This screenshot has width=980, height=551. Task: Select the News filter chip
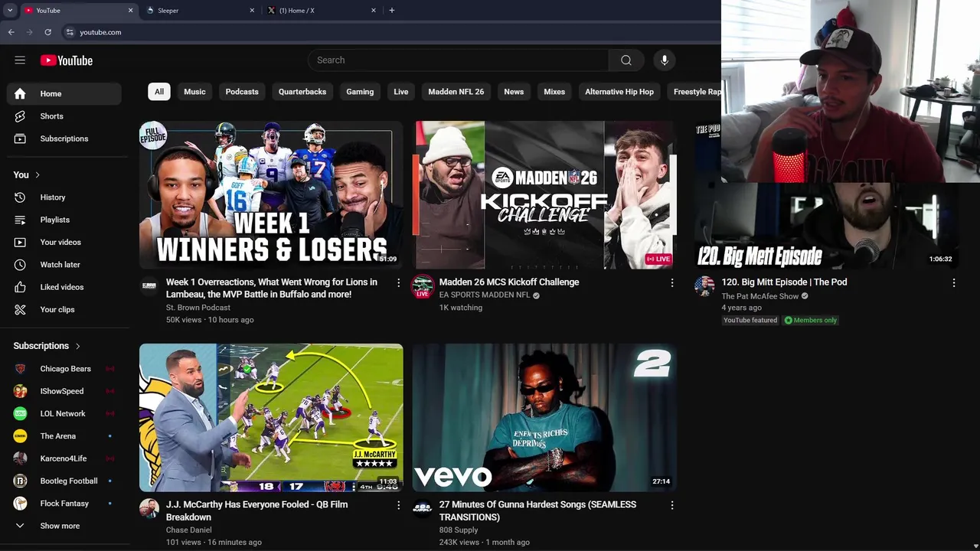514,92
